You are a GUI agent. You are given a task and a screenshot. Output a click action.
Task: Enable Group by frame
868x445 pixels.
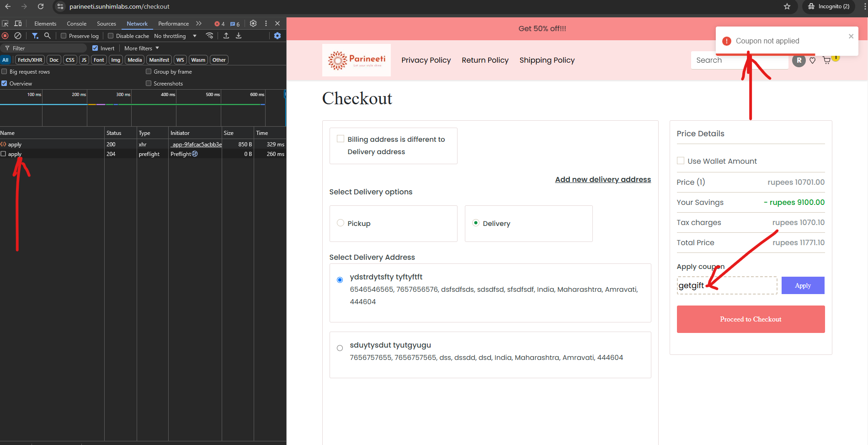pyautogui.click(x=149, y=71)
